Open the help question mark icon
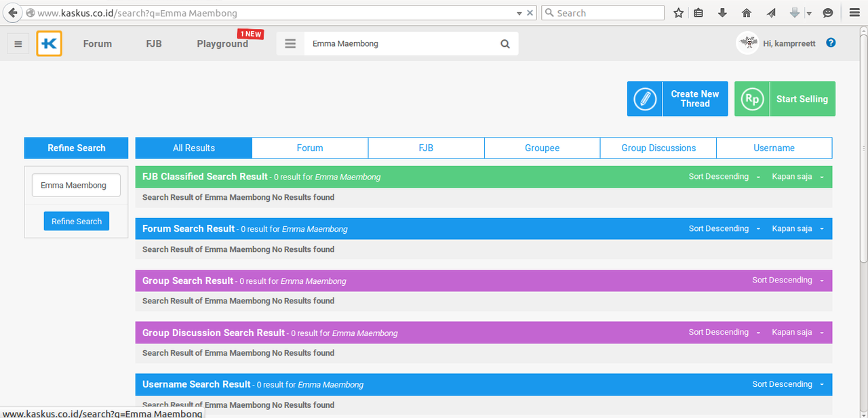This screenshot has width=868, height=418. pyautogui.click(x=831, y=43)
